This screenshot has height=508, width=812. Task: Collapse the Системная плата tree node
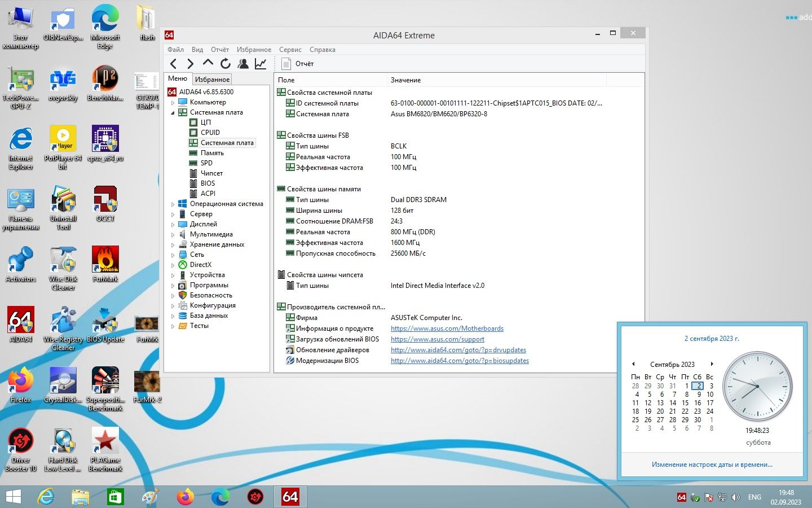tap(173, 113)
